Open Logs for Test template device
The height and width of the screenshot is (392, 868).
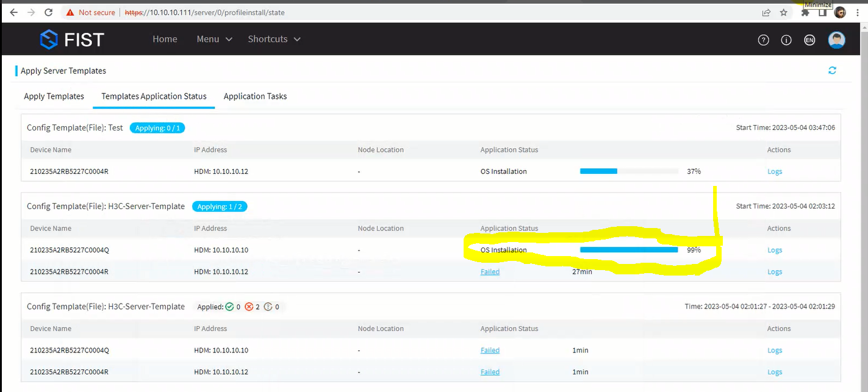tap(775, 171)
